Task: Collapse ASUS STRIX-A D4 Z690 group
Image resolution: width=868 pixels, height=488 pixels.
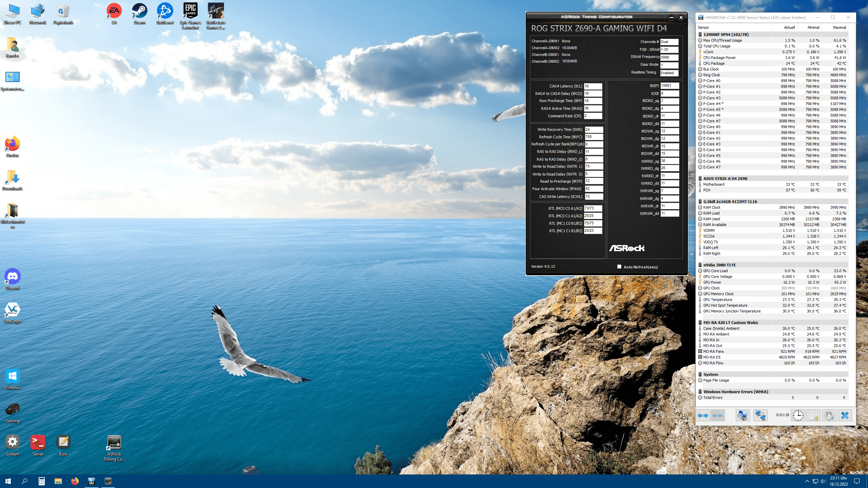Action: [x=700, y=178]
